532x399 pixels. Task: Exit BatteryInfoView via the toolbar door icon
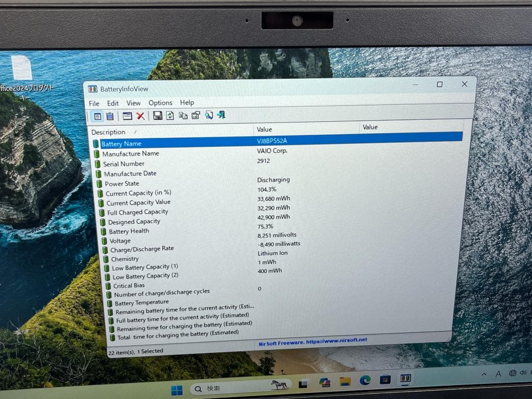220,115
